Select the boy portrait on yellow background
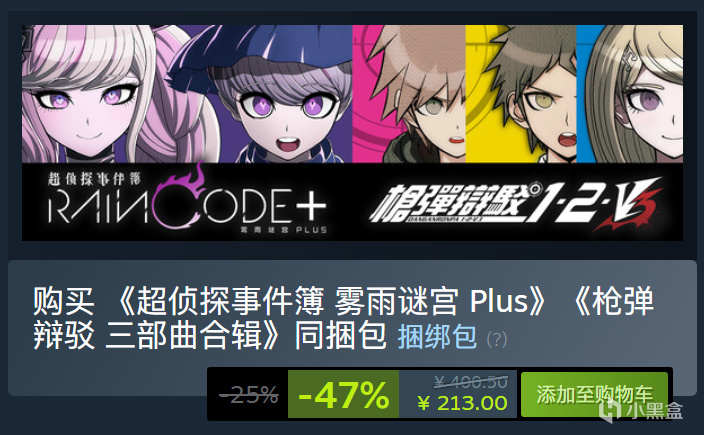The height and width of the screenshot is (435, 704). (521, 94)
